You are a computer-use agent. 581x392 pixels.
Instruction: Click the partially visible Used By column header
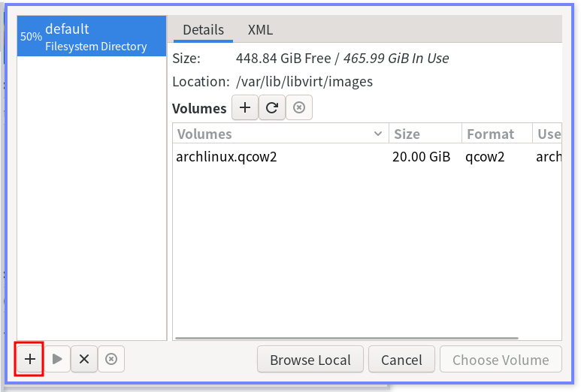pos(548,134)
